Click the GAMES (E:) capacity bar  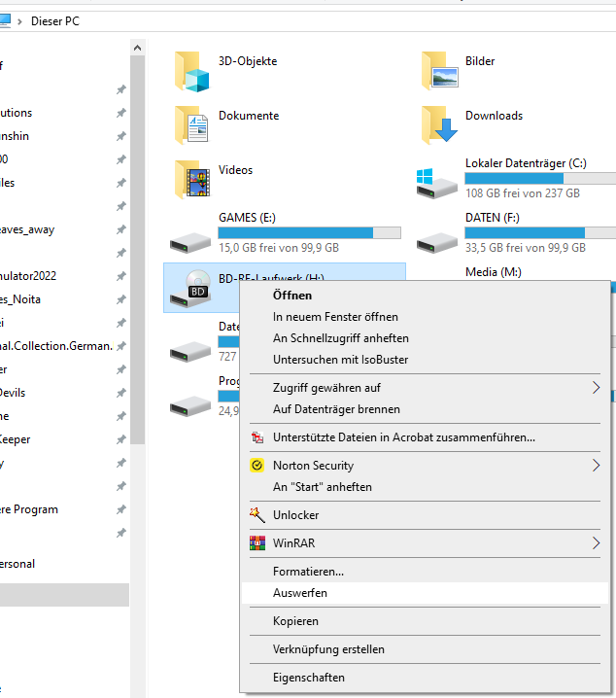click(310, 232)
